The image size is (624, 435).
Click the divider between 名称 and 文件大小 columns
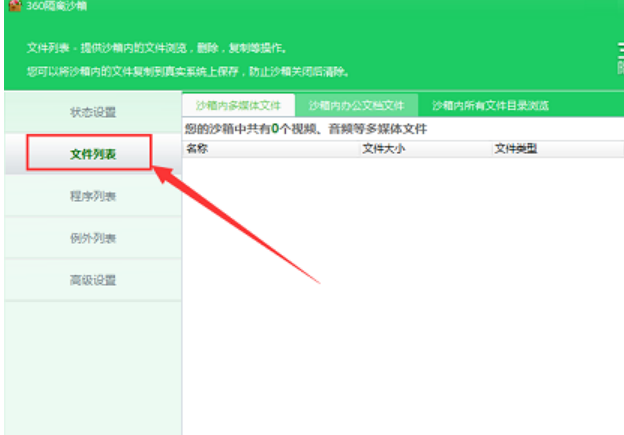point(359,148)
